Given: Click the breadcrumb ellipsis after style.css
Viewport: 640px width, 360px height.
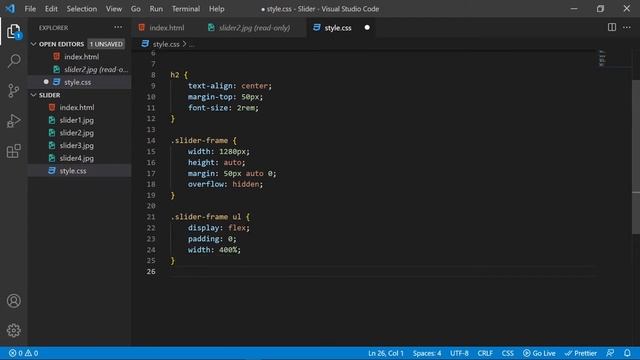Looking at the screenshot, I should [x=191, y=44].
